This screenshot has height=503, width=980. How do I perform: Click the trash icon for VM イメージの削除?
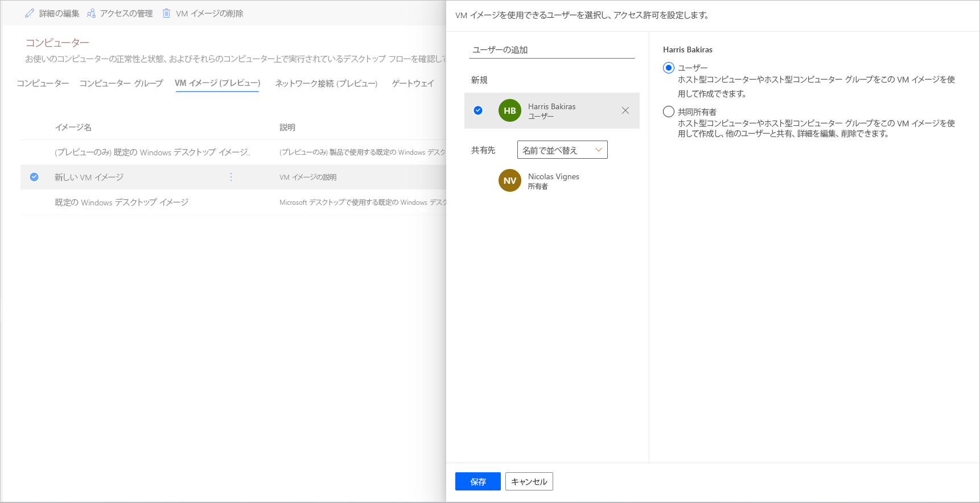pyautogui.click(x=166, y=13)
